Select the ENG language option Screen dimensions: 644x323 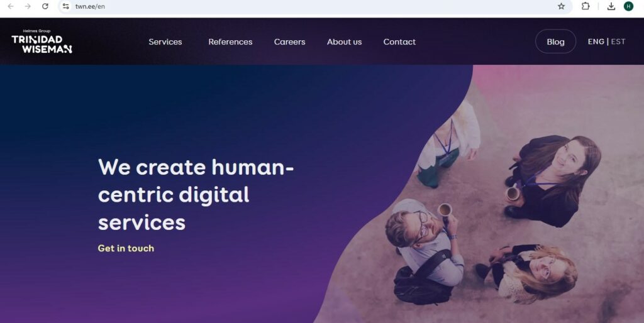pos(596,41)
